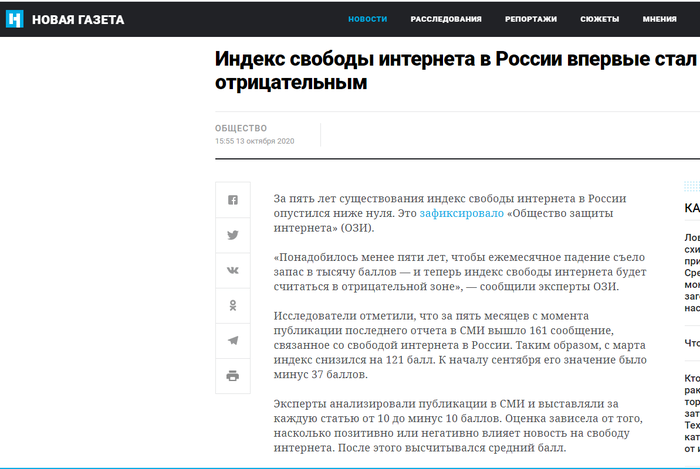The image size is (700, 469).
Task: Share article on Facebook
Action: coord(233,199)
